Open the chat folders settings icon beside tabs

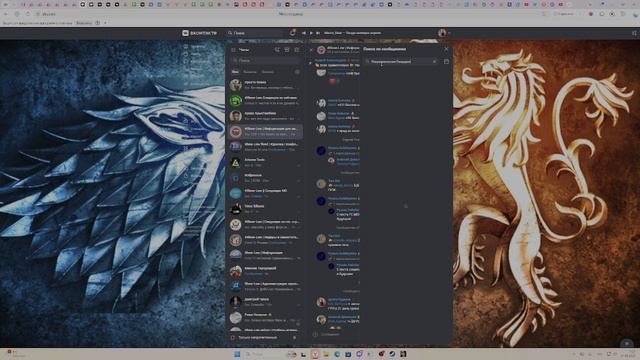297,72
